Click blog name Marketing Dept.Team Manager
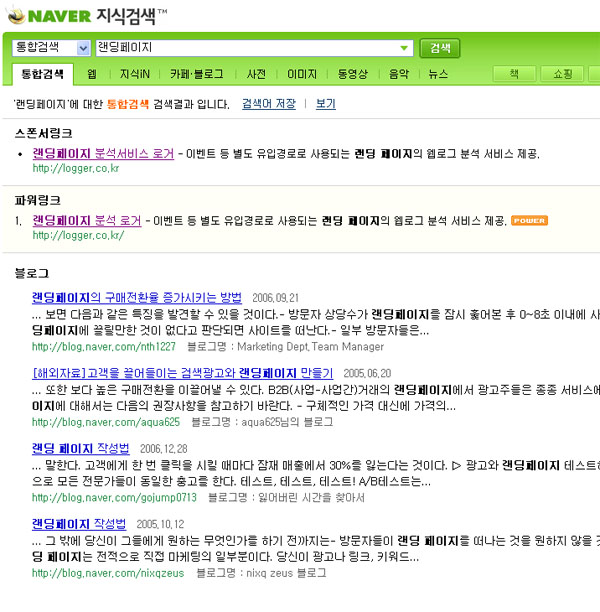600x612 pixels. coord(310,347)
